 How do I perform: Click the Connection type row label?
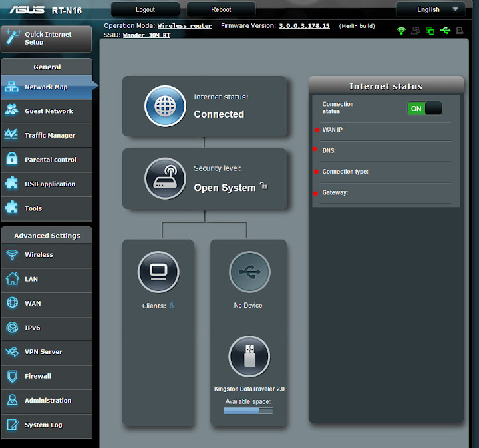tap(345, 172)
